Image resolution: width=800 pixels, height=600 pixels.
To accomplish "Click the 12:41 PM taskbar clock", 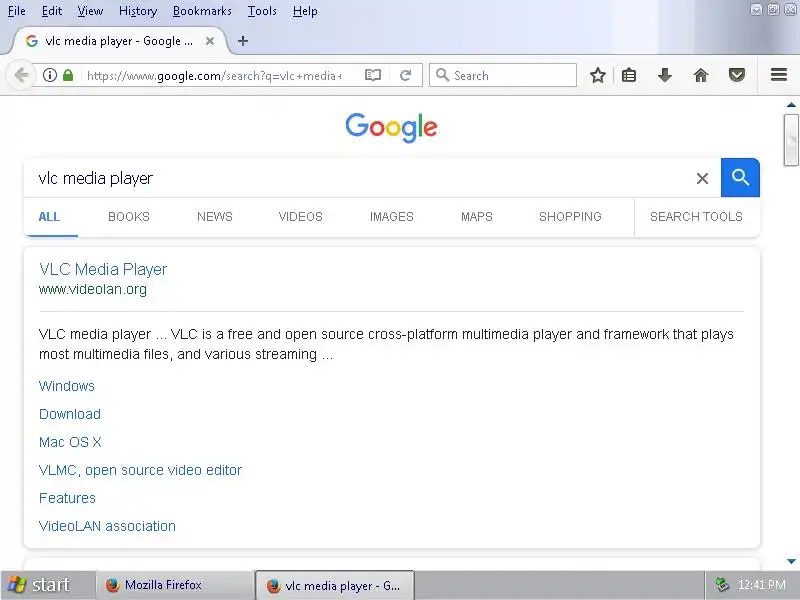I will [x=761, y=585].
